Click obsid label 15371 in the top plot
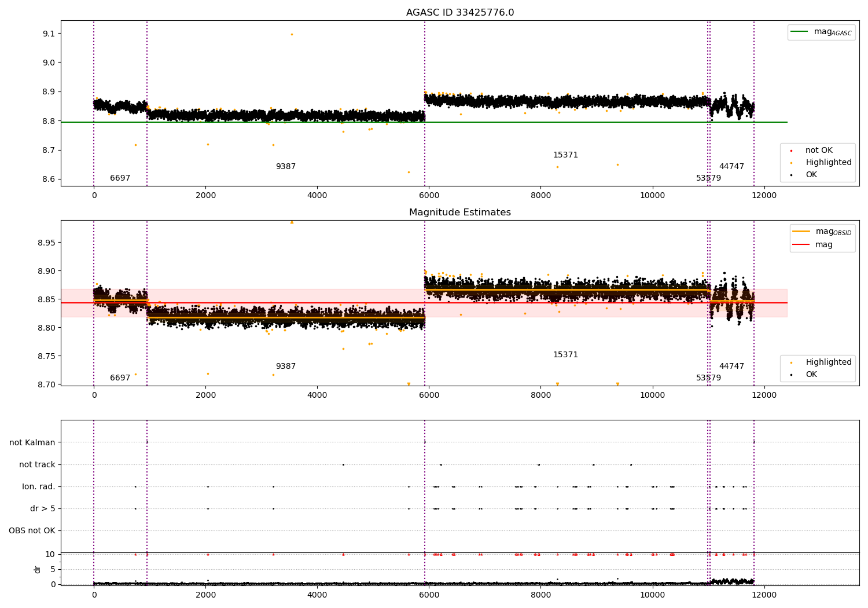 tap(565, 155)
